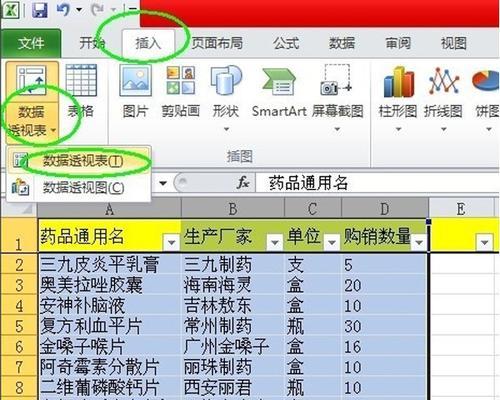
Task: Click the fx insert function button
Action: tap(243, 183)
